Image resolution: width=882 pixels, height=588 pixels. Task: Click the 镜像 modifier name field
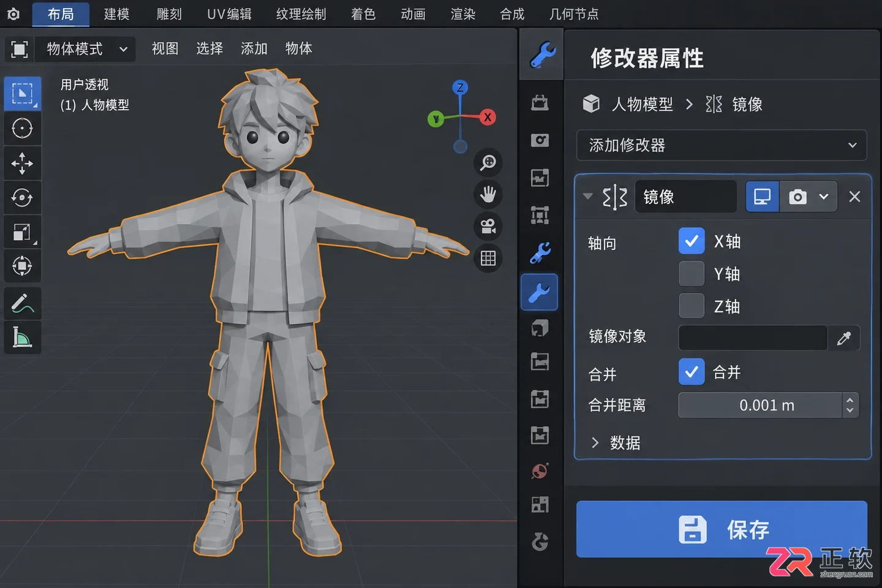tap(685, 197)
